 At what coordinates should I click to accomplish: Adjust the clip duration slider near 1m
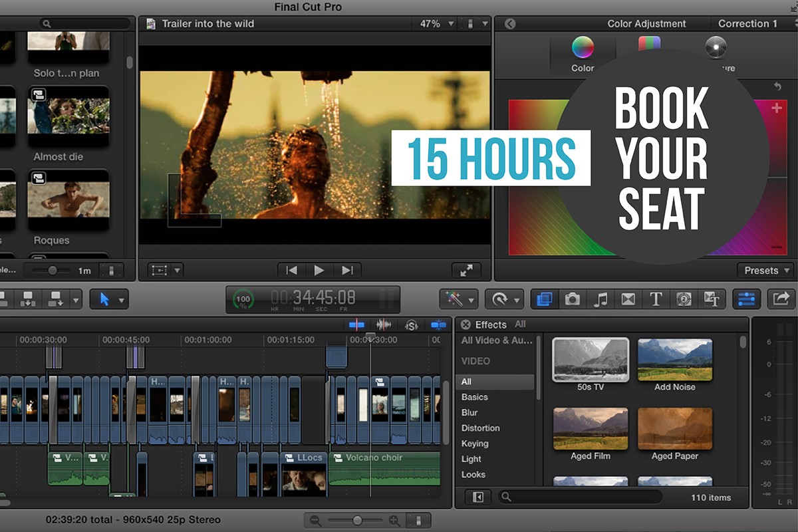point(53,271)
